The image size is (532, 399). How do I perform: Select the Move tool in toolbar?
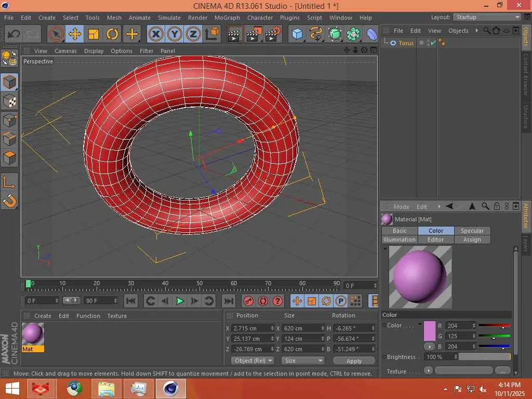[74, 34]
